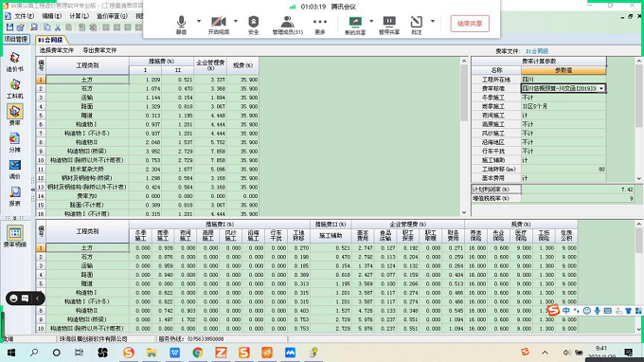This screenshot has height=362, width=644.
Task: Click the 雨季施工 value II区5个月
Action: (x=563, y=106)
